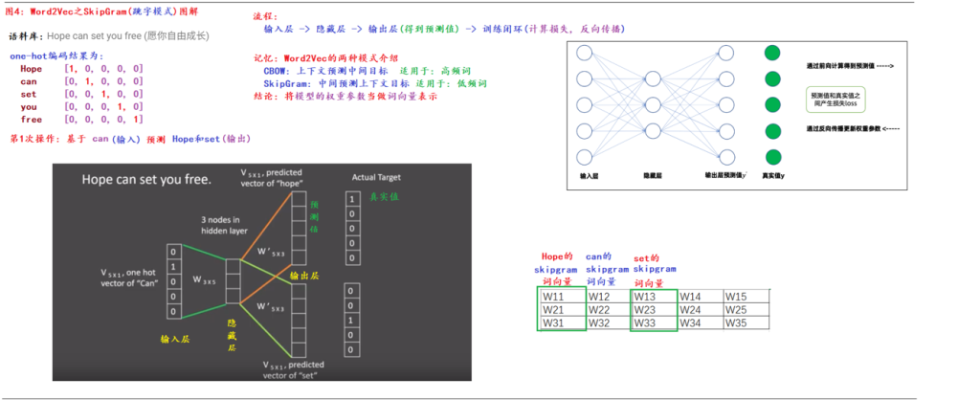Click the topmost green 真实值y circle
Screen dimensions: 980x400
(x=772, y=54)
